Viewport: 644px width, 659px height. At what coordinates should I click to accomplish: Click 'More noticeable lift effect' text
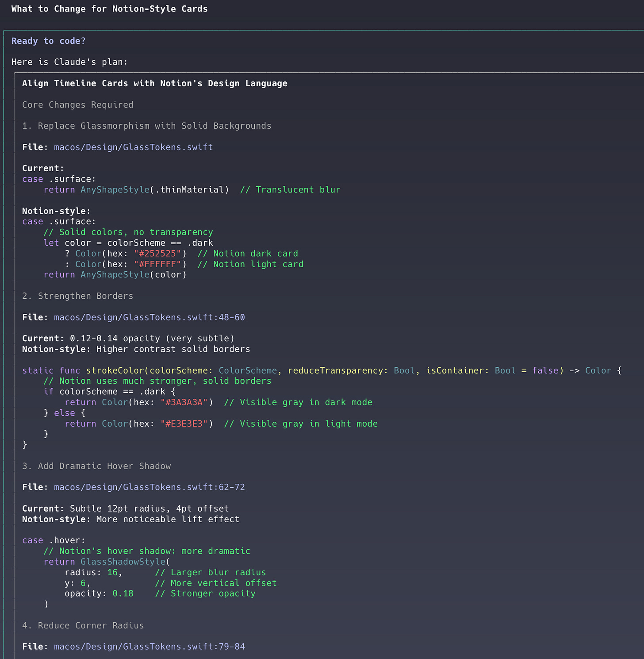click(168, 519)
